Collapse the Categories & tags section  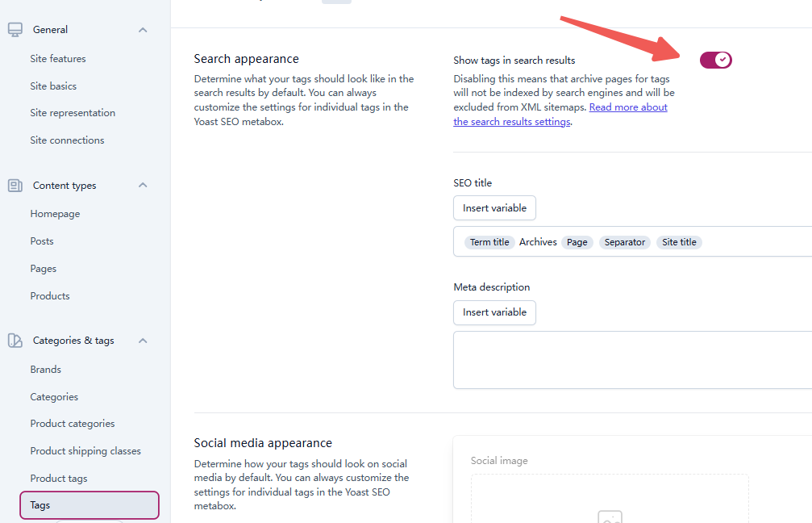pos(143,340)
